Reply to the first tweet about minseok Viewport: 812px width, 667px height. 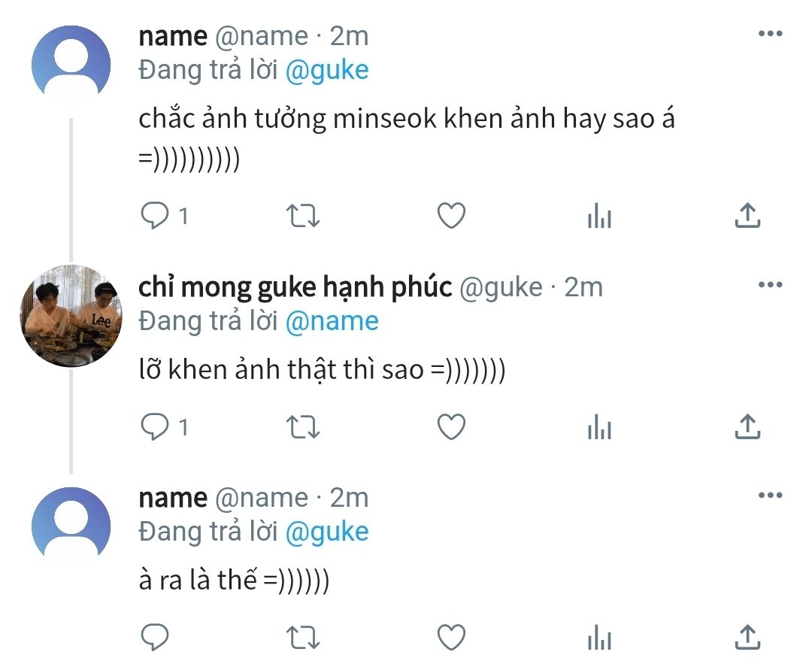[155, 217]
